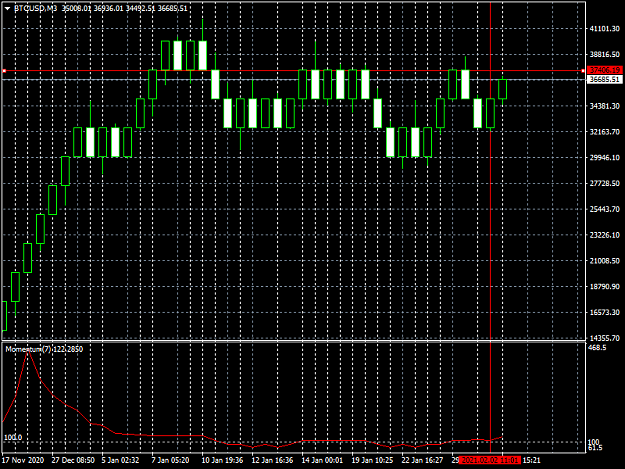This screenshot has width=625, height=469.
Task: Click the 27 Dec 08:50 time axis label
Action: click(73, 460)
